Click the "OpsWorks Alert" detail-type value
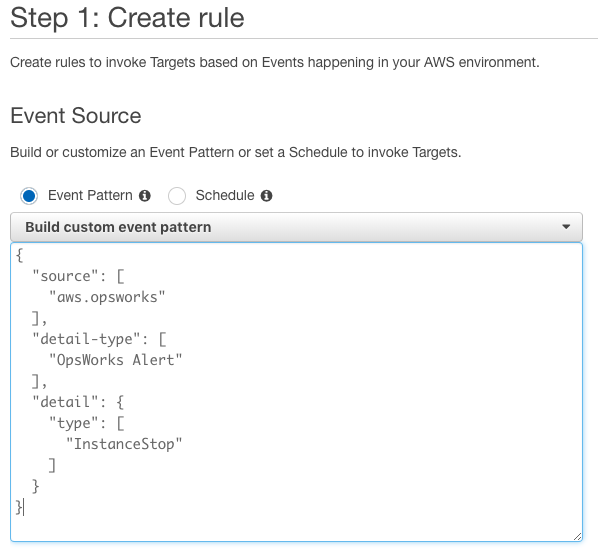The height and width of the screenshot is (556, 598). [x=116, y=360]
